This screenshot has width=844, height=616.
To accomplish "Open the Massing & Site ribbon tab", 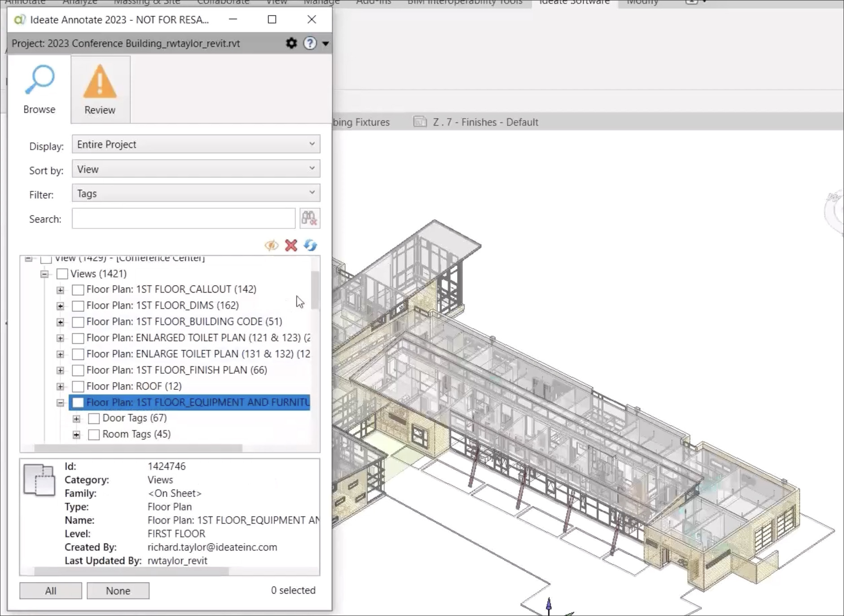I will point(147,2).
